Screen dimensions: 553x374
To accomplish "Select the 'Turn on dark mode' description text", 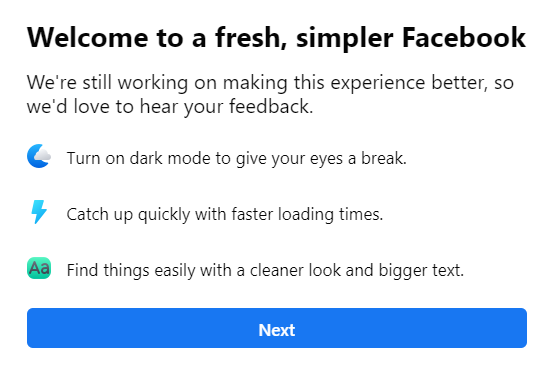I will (237, 158).
